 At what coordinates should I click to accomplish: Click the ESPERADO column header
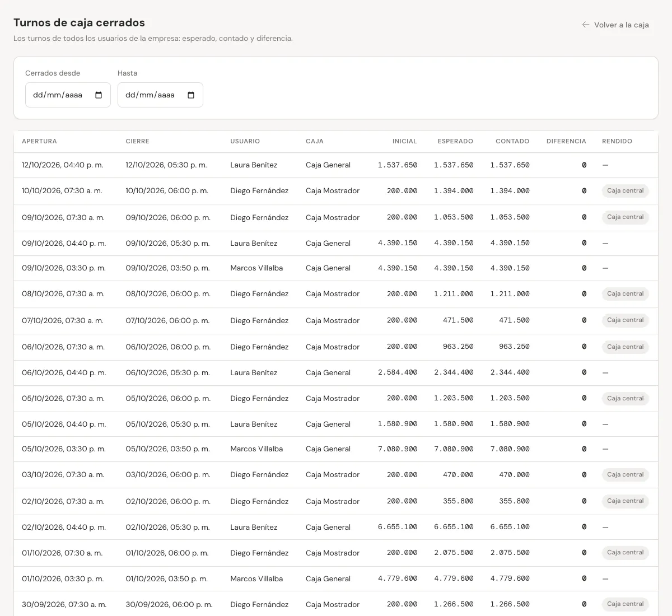point(455,141)
